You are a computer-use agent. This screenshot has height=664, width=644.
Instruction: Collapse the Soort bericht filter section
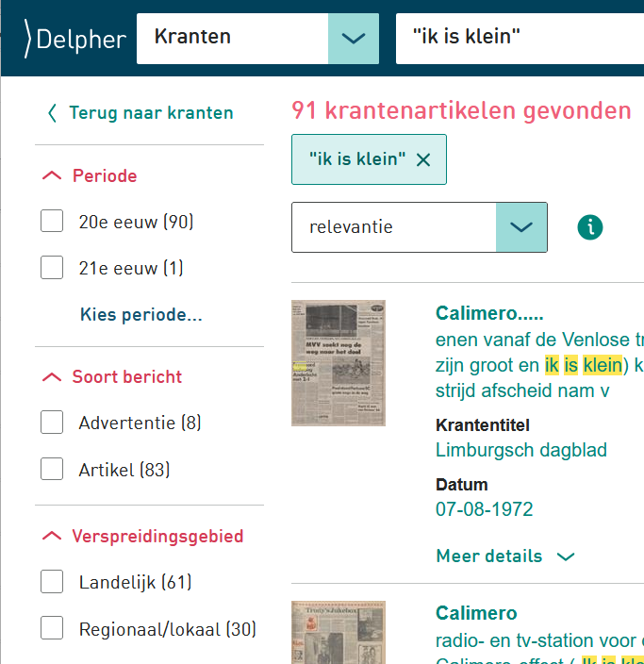click(x=112, y=376)
